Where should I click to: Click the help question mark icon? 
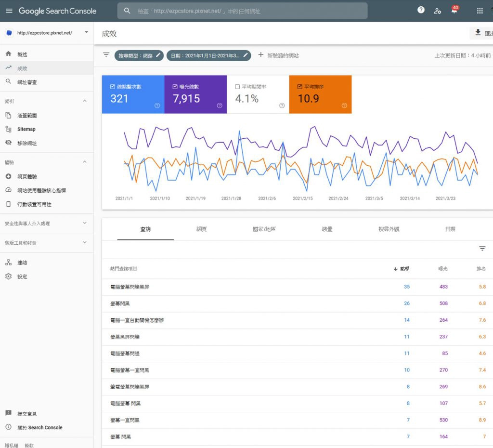pyautogui.click(x=421, y=10)
